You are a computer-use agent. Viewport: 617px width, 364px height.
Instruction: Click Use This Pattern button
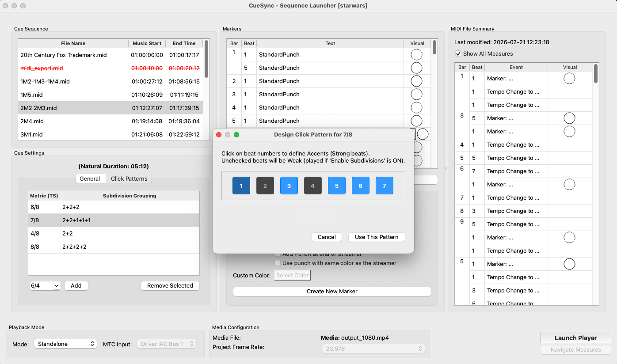point(377,237)
